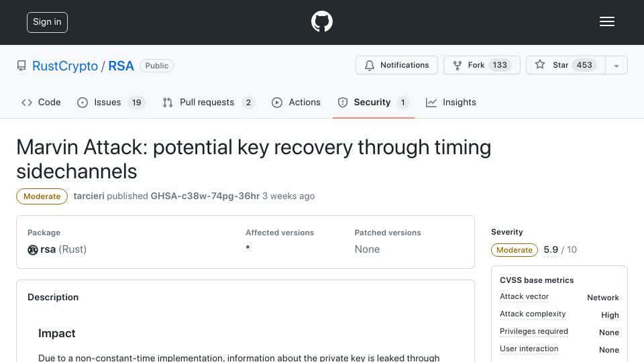Screen dimensions: 644x362
Task: Click the CVSS base metrics heading
Action: click(537, 280)
